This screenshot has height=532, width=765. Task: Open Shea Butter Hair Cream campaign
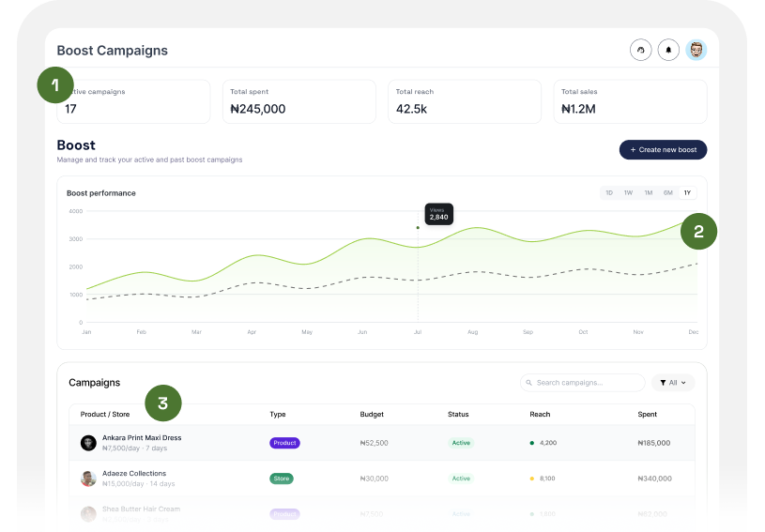click(x=381, y=514)
